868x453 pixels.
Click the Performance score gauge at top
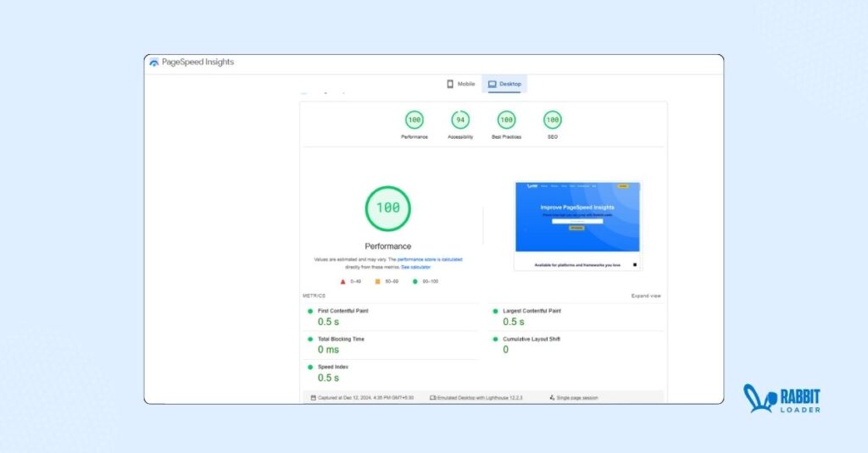click(x=414, y=119)
